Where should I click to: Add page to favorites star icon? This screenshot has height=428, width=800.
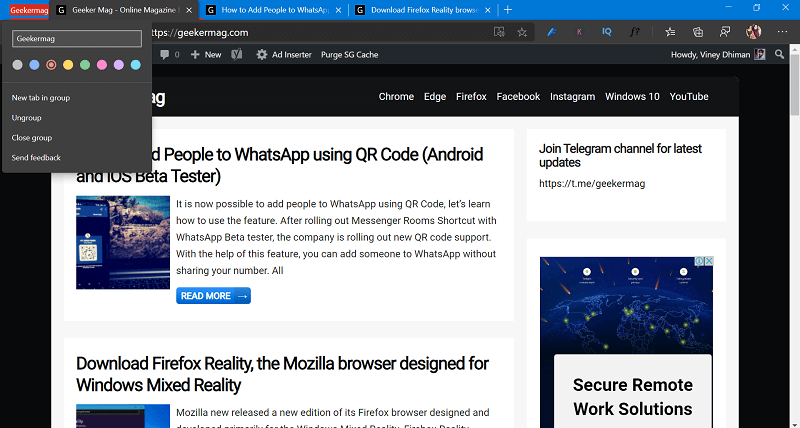coord(521,32)
